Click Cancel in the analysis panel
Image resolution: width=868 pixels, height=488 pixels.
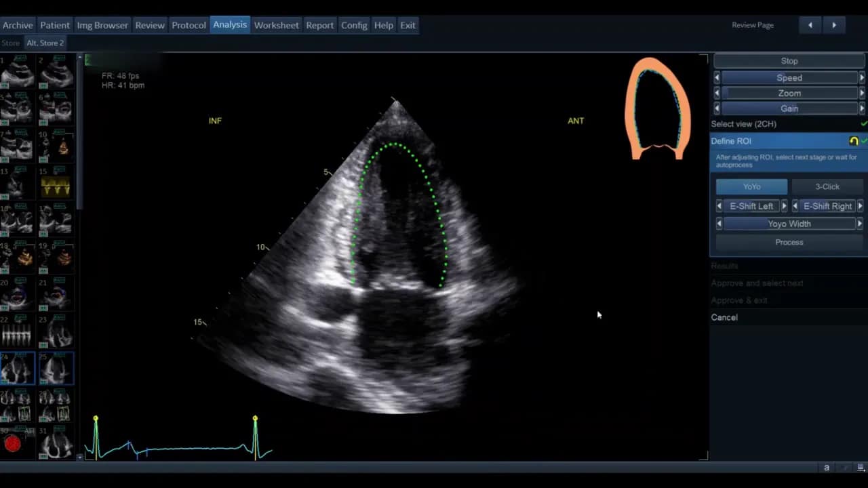pyautogui.click(x=724, y=317)
